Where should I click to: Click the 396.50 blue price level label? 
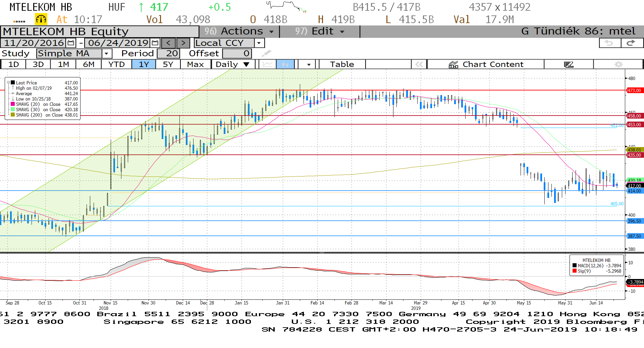tap(634, 221)
